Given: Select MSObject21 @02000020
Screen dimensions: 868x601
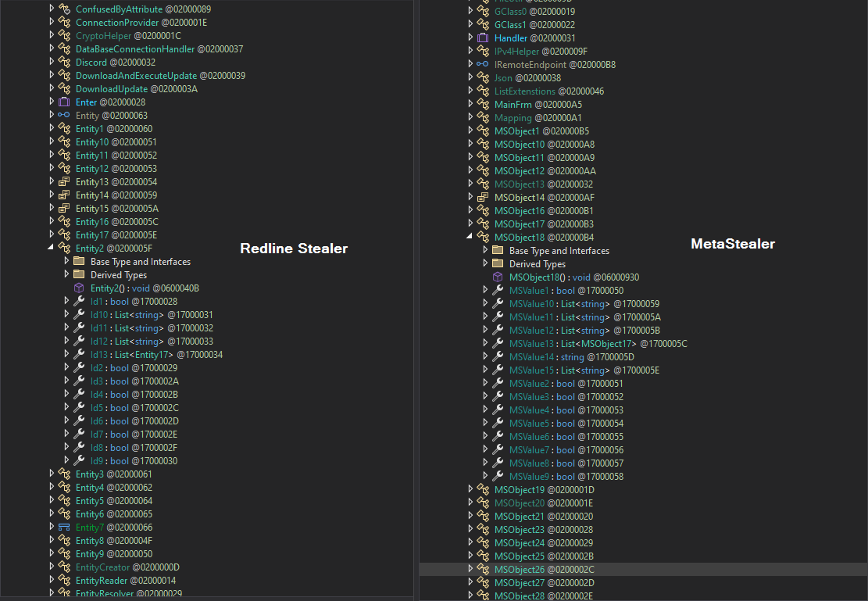Looking at the screenshot, I should coord(543,517).
